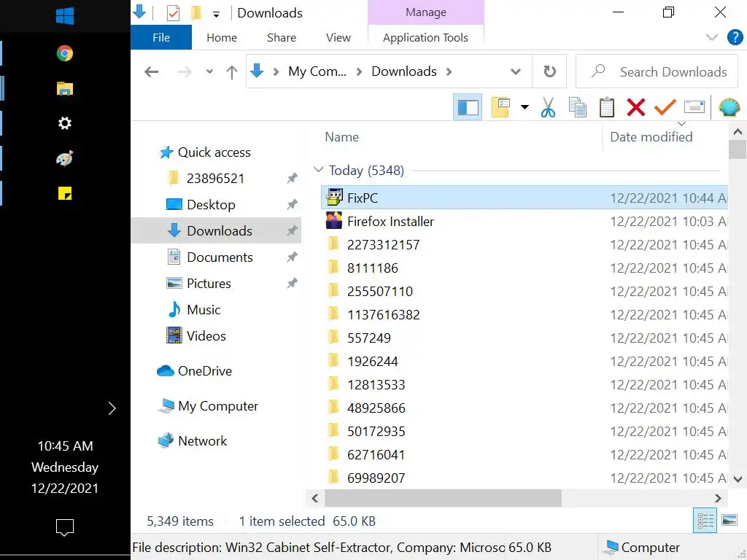The image size is (747, 560).
Task: Open Desktop in navigation pane
Action: point(201,205)
